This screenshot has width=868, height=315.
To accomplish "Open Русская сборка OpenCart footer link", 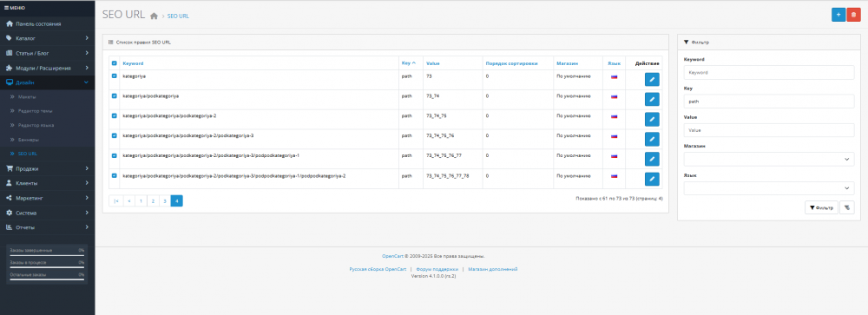I will click(378, 269).
